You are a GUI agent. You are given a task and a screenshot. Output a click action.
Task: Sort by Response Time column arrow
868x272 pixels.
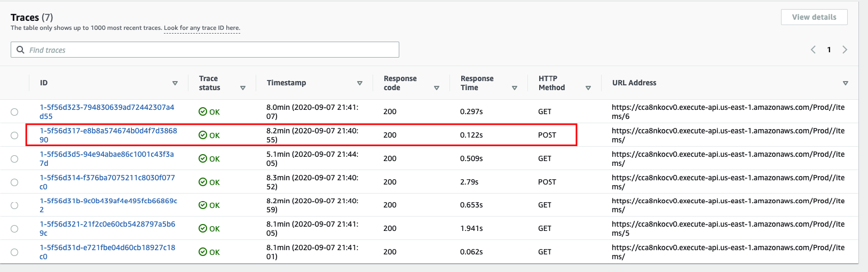pyautogui.click(x=515, y=88)
